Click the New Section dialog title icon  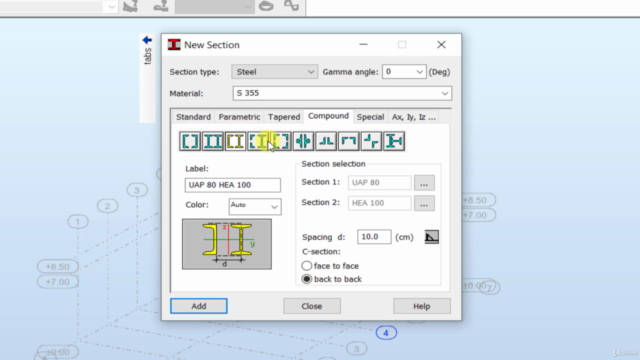(x=174, y=45)
